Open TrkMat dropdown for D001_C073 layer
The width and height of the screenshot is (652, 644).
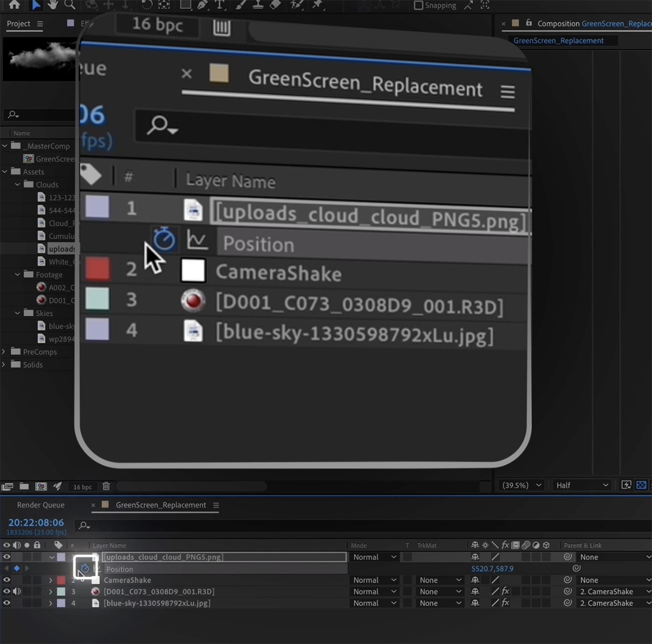point(440,591)
